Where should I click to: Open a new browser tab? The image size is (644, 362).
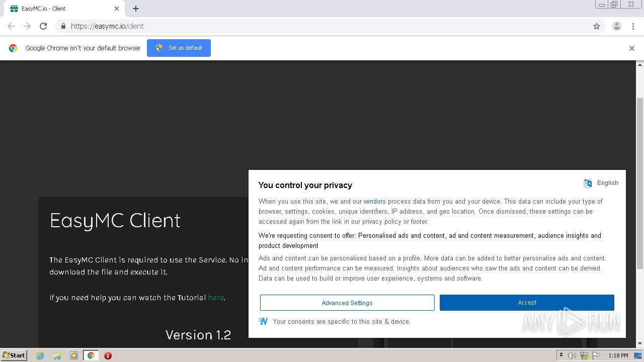[x=136, y=9]
